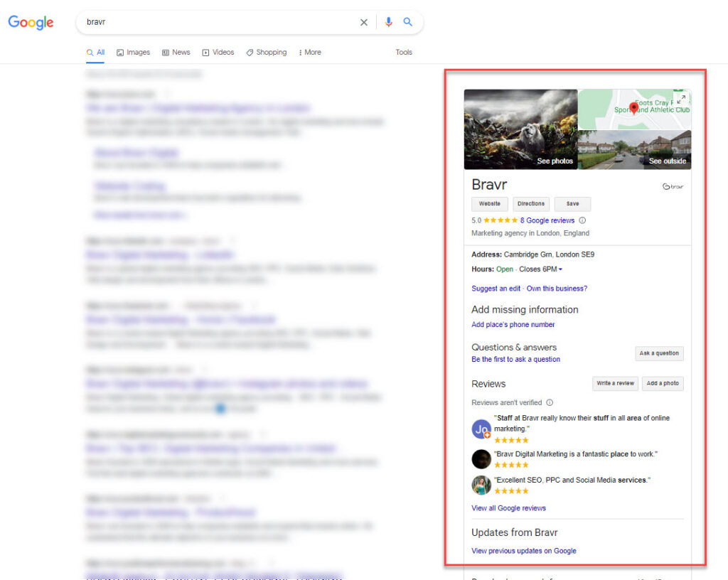Click the Suggest an edit link

pos(496,289)
